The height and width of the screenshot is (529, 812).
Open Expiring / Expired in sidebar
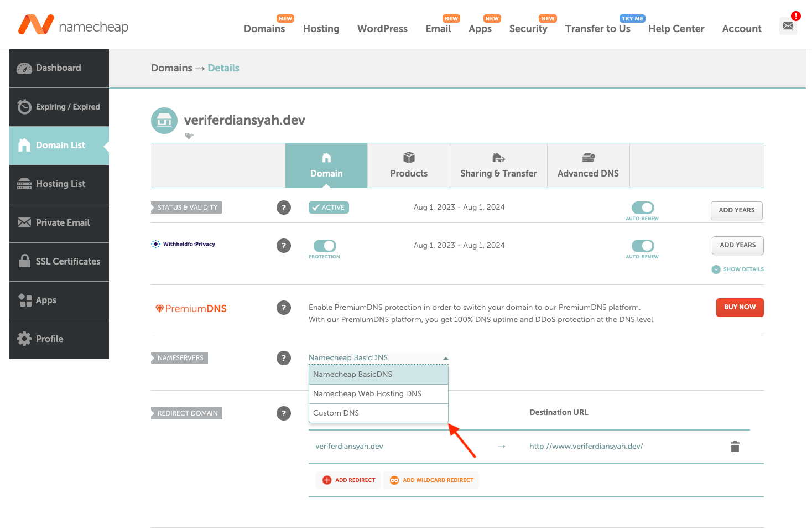coord(59,107)
